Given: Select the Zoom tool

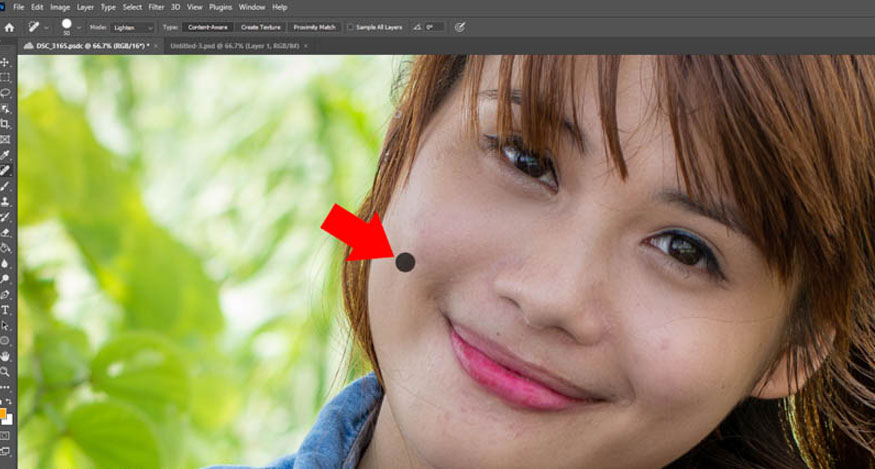Looking at the screenshot, I should tap(5, 371).
